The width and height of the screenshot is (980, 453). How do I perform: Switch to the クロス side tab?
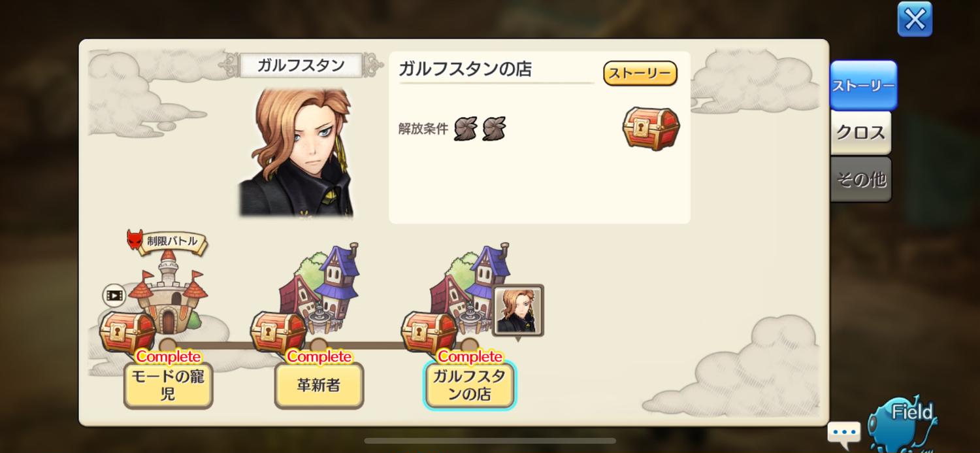tap(860, 133)
